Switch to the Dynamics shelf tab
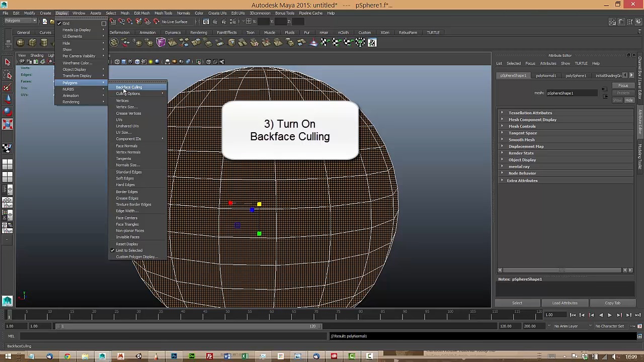644x362 pixels. (173, 33)
